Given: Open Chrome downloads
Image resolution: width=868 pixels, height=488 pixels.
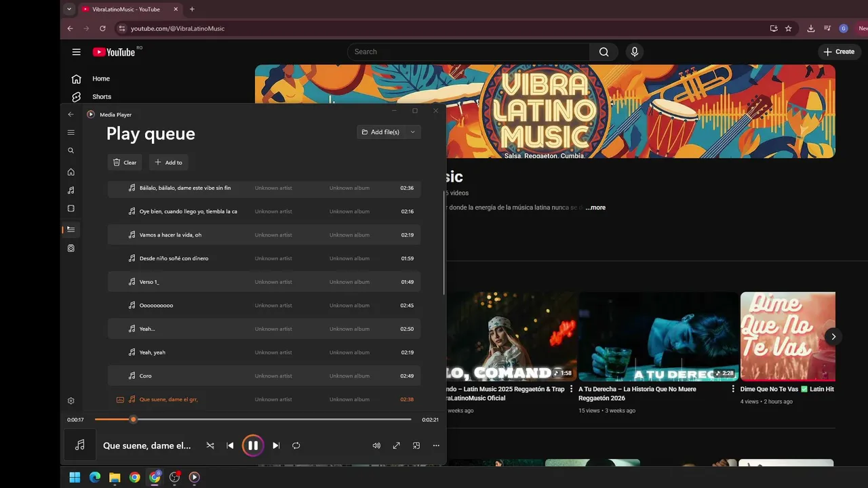Looking at the screenshot, I should [811, 28].
